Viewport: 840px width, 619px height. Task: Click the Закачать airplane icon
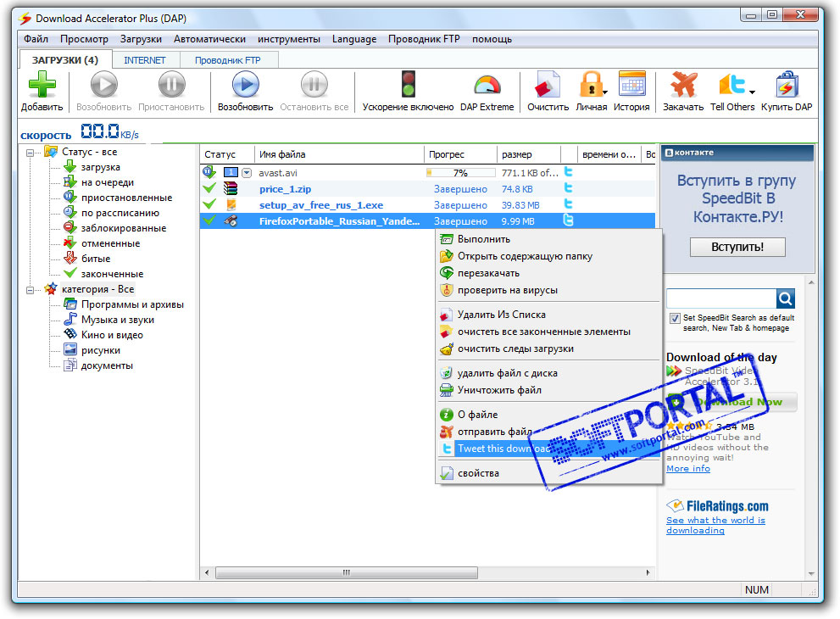coord(683,85)
